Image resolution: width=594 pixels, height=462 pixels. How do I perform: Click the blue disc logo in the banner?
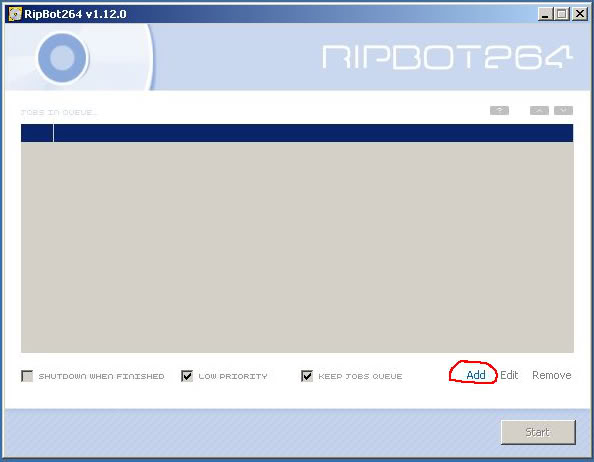63,58
